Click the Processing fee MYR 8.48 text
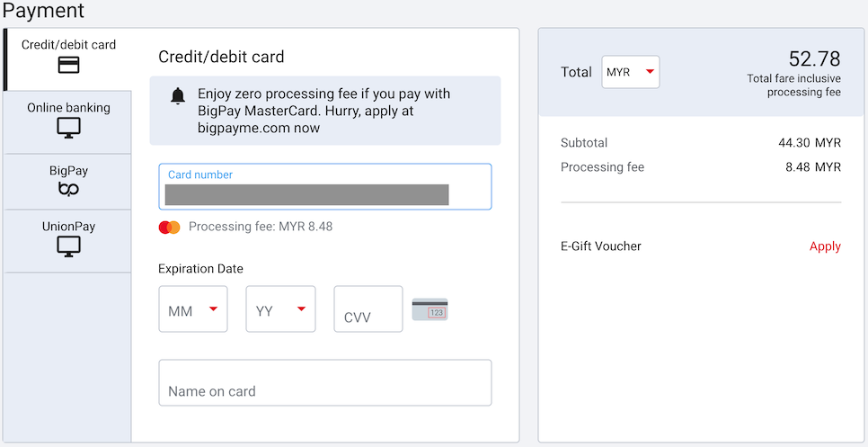Screen dimensions: 868x447 point(261,227)
